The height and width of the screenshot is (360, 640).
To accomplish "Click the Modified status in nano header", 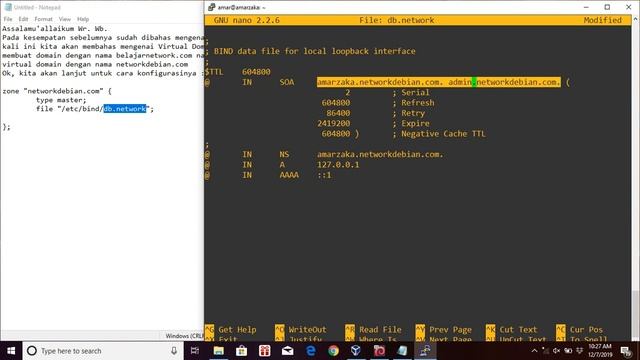I will click(602, 20).
